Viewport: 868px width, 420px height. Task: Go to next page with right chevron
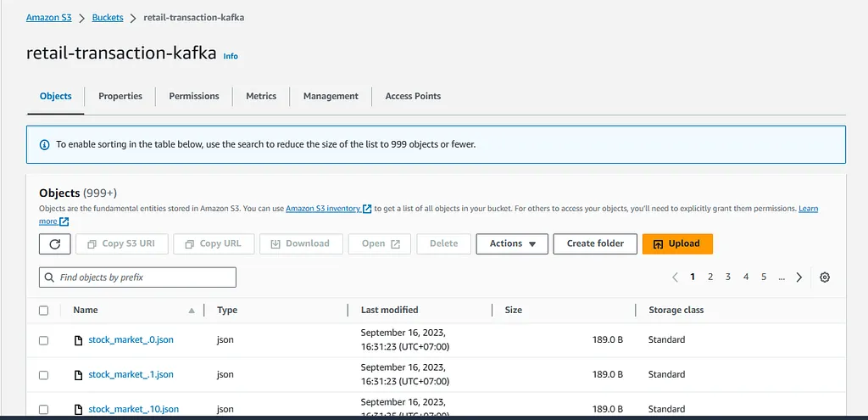(x=798, y=277)
